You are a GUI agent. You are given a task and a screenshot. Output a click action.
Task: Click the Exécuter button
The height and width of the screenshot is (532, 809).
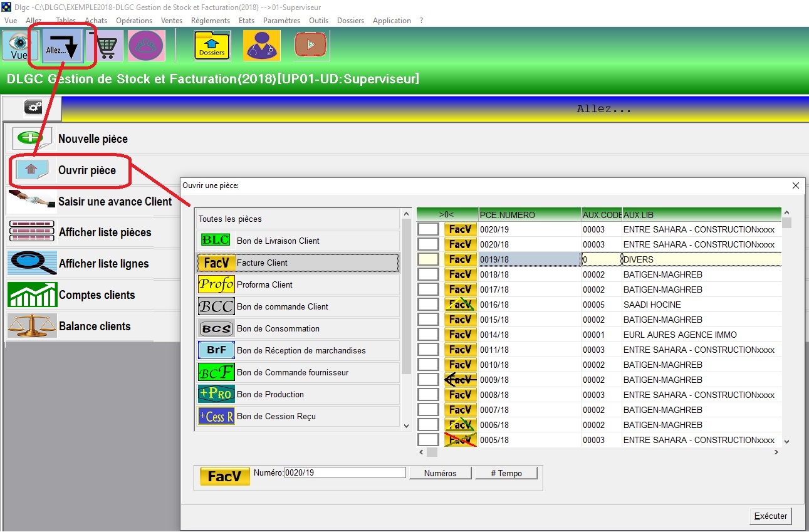(x=771, y=516)
